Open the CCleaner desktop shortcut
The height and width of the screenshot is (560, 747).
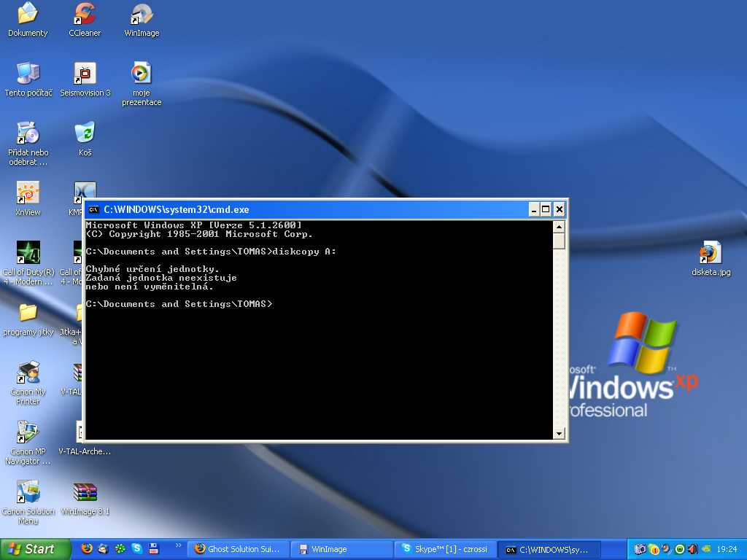click(85, 14)
